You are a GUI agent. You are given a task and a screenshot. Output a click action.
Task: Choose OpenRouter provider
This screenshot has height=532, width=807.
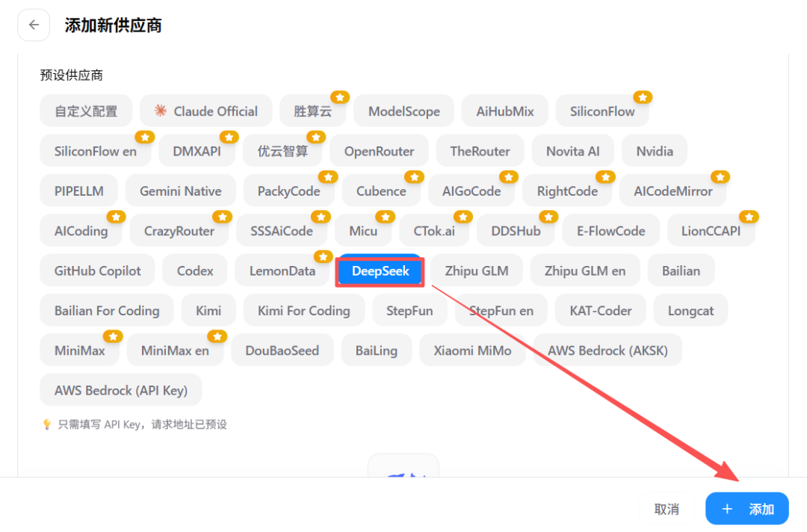(x=380, y=151)
